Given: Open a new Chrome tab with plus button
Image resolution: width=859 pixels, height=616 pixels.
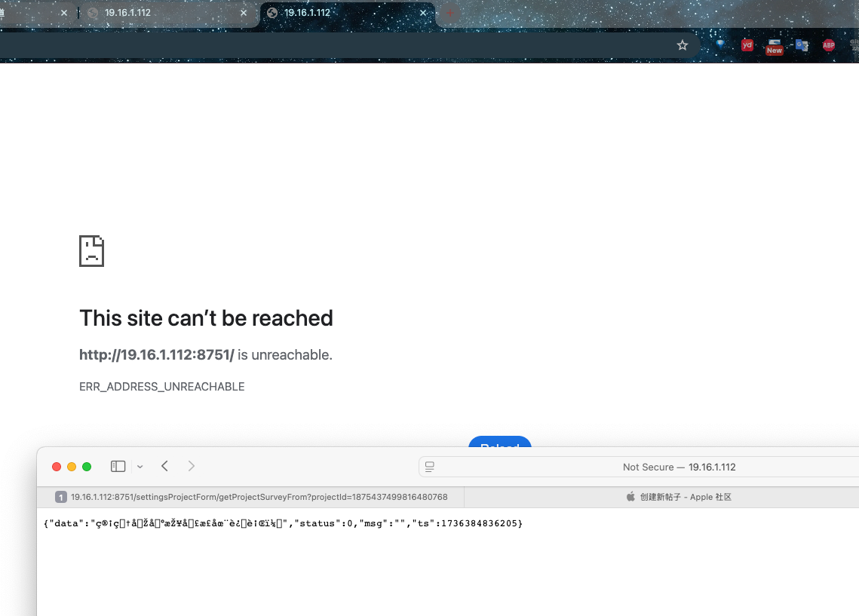Looking at the screenshot, I should 449,13.
